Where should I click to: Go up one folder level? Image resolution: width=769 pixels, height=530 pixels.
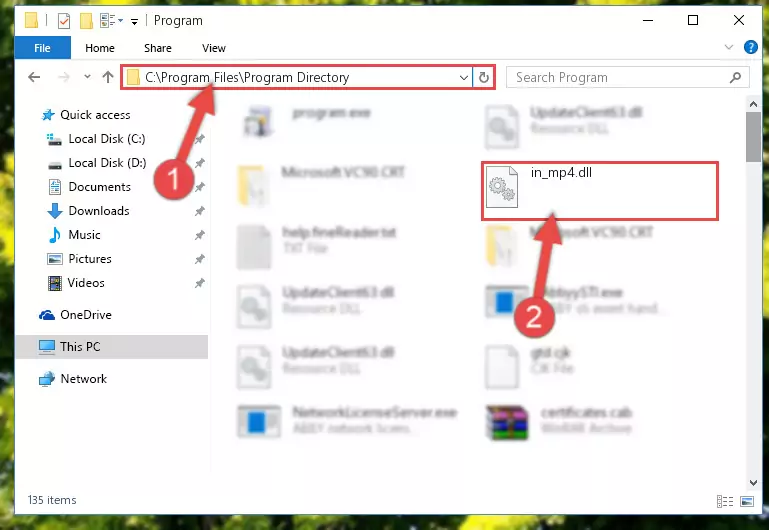(108, 77)
